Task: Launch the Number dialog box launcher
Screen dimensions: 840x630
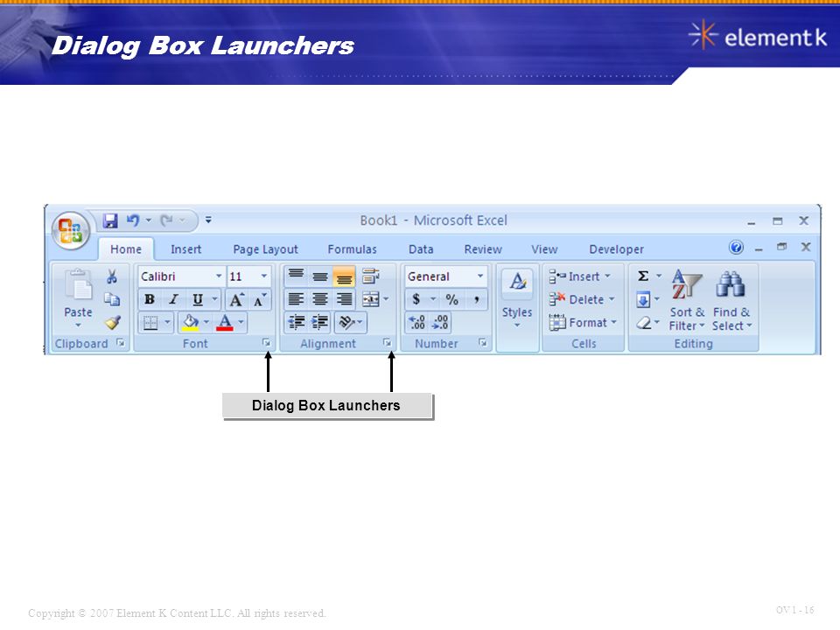Action: pyautogui.click(x=483, y=342)
